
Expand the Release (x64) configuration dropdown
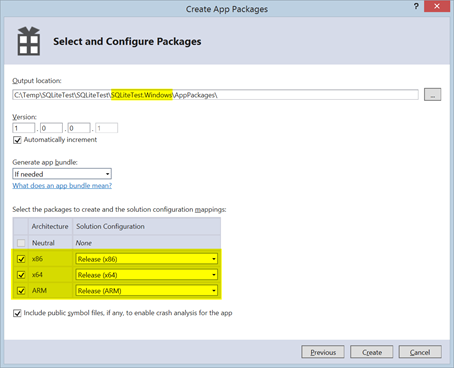point(147,275)
